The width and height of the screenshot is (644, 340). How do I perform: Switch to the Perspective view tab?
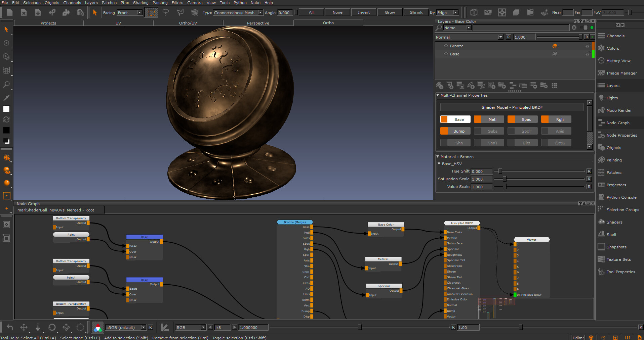(x=258, y=23)
